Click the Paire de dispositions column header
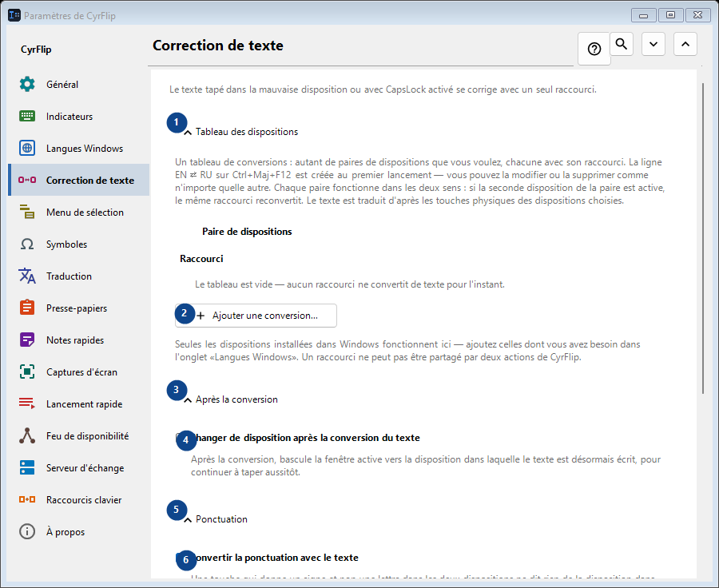This screenshot has height=588, width=719. tap(247, 232)
